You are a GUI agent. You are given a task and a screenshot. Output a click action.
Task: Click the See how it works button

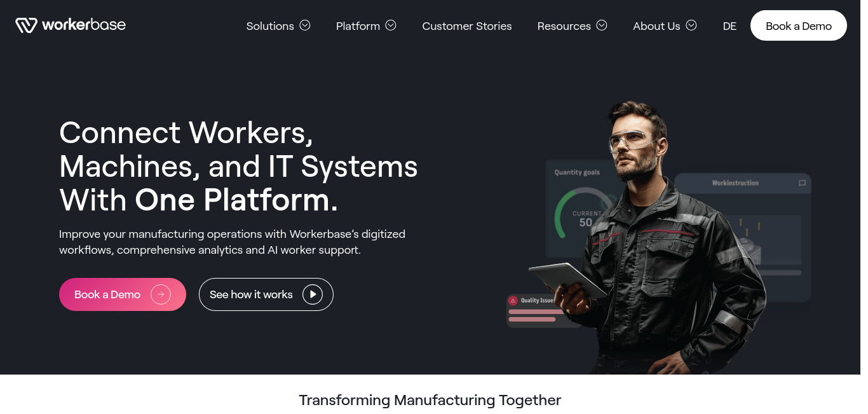(x=266, y=294)
